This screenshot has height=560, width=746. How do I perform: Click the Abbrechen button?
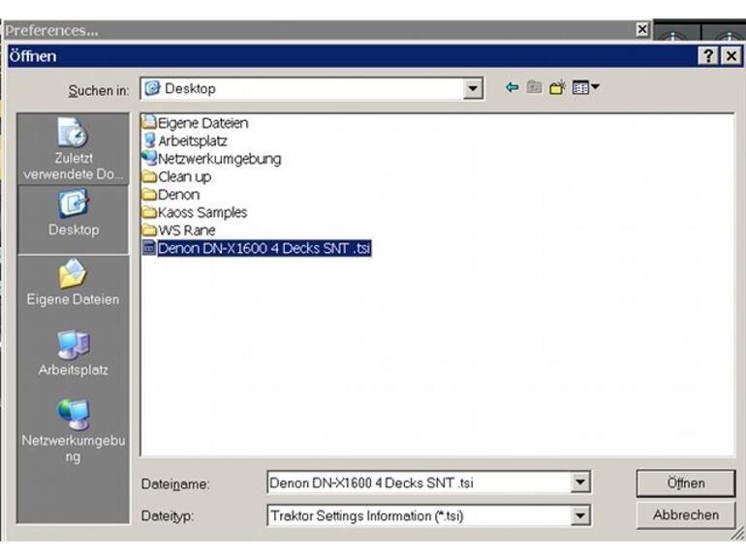[686, 514]
